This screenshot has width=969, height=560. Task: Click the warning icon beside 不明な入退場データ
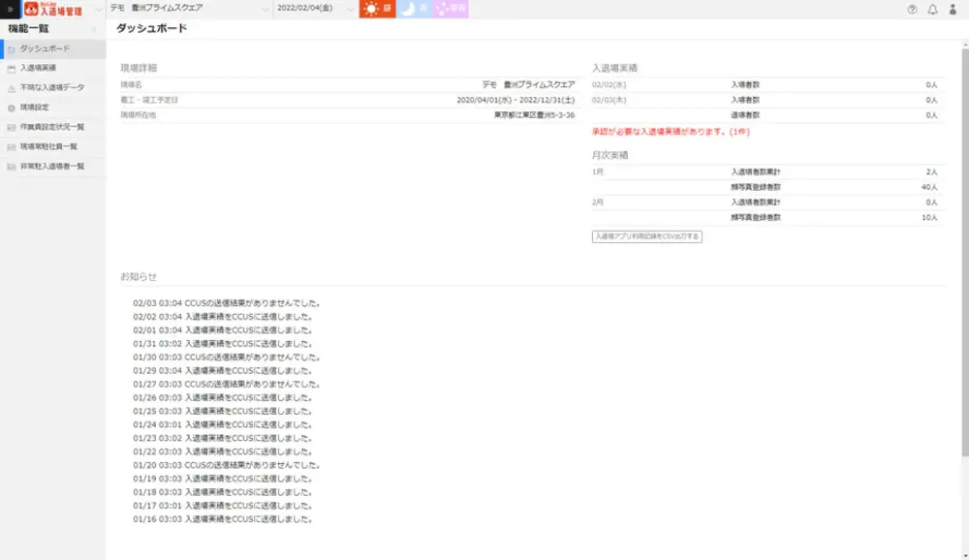pyautogui.click(x=11, y=88)
